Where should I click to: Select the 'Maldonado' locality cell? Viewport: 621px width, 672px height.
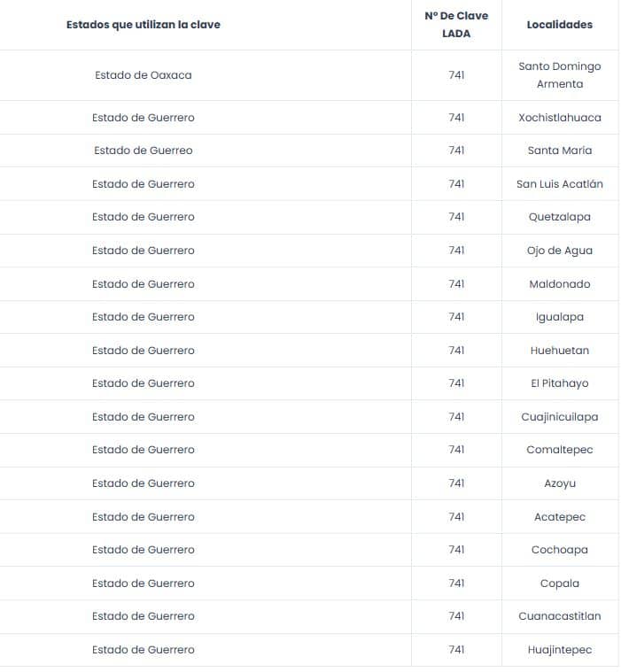tap(560, 283)
